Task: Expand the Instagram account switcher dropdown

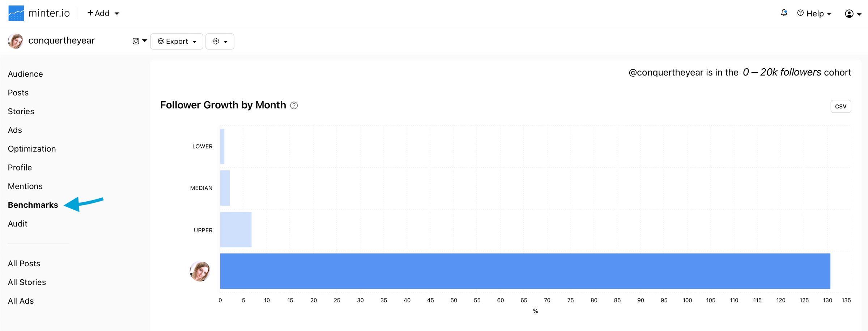Action: click(144, 41)
